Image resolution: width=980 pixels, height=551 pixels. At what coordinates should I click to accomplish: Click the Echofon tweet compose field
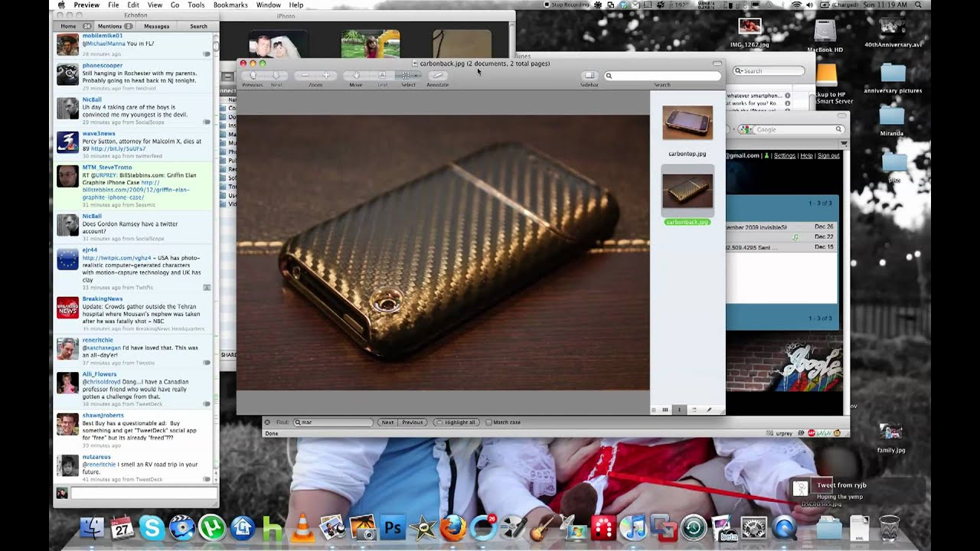coord(143,494)
